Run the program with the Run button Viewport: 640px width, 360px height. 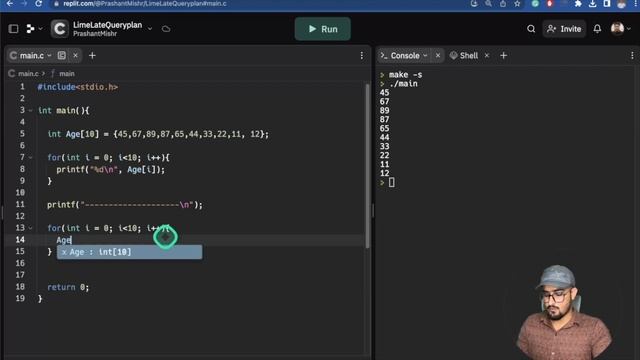pyautogui.click(x=322, y=29)
